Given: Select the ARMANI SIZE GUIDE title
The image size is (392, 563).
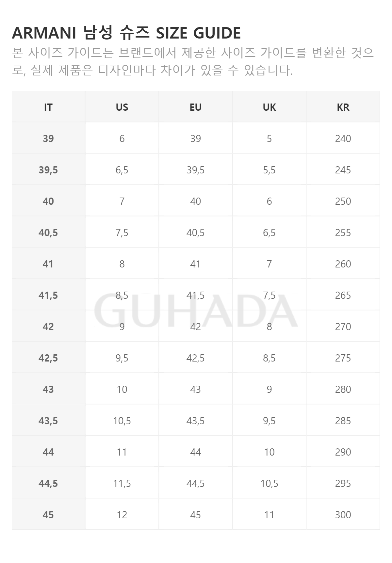Looking at the screenshot, I should point(126,33).
